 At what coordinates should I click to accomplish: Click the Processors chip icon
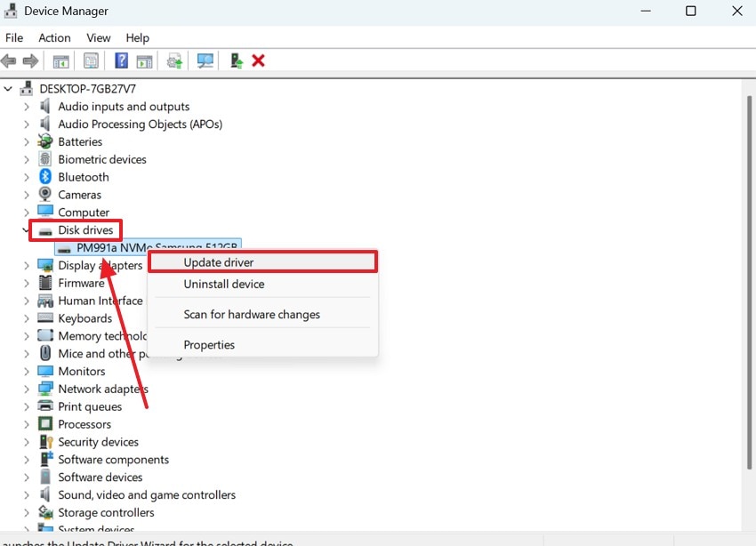pyautogui.click(x=45, y=424)
